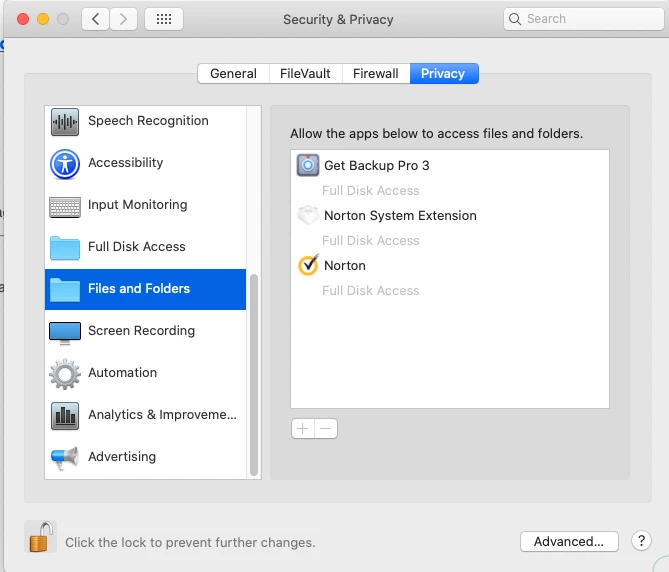Click the Speech Recognition waveform icon
Image resolution: width=669 pixels, height=572 pixels.
pos(65,122)
